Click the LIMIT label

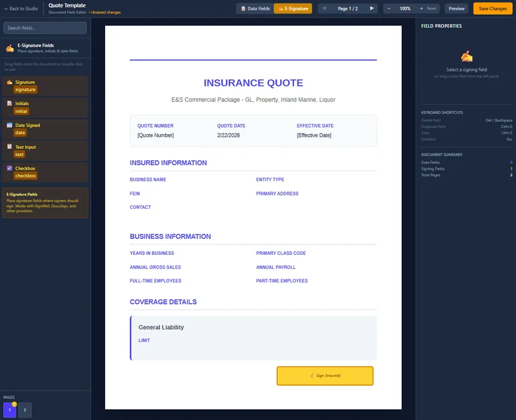(144, 341)
